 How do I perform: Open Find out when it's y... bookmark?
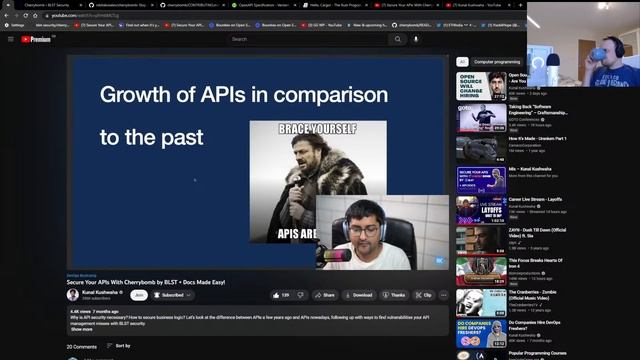(x=140, y=25)
